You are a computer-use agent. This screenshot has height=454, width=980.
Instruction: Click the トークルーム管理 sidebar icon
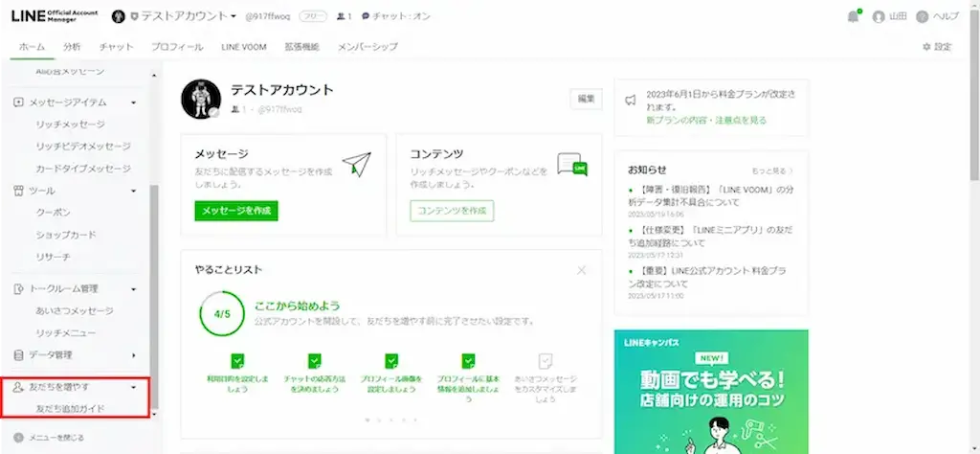pyautogui.click(x=19, y=289)
